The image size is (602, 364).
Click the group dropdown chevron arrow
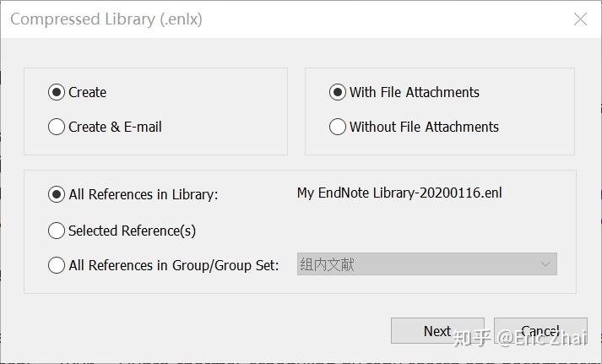(x=545, y=264)
